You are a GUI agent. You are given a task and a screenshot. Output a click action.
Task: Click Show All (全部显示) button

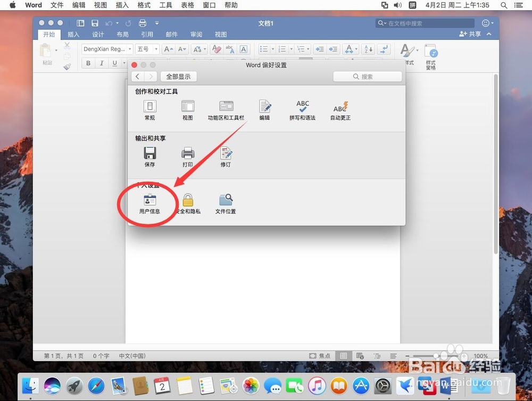[178, 76]
